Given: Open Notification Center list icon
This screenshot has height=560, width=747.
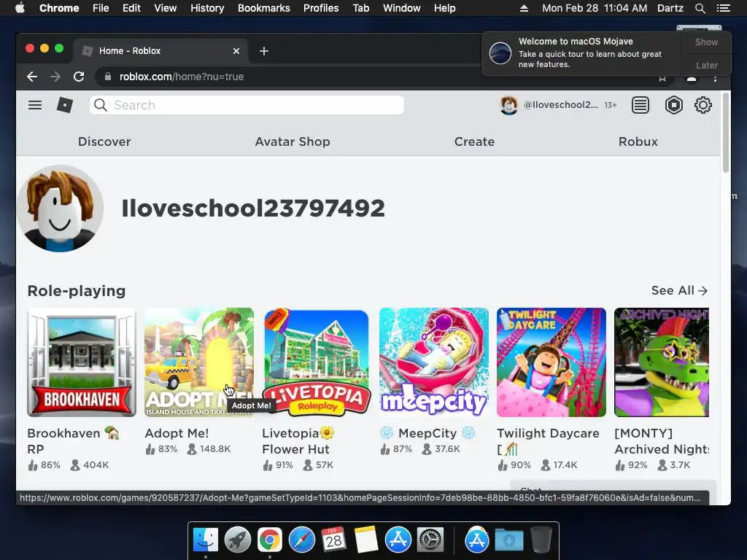Looking at the screenshot, I should (723, 8).
